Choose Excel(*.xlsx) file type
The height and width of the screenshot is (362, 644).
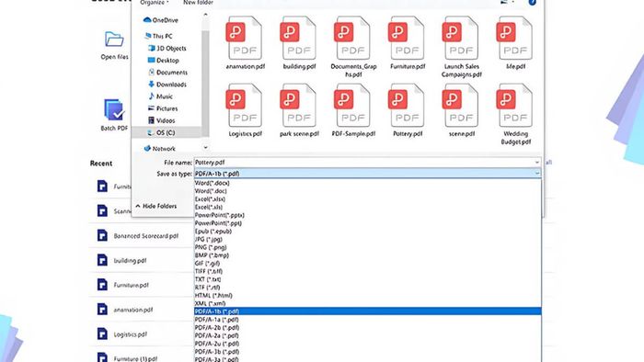(x=368, y=198)
